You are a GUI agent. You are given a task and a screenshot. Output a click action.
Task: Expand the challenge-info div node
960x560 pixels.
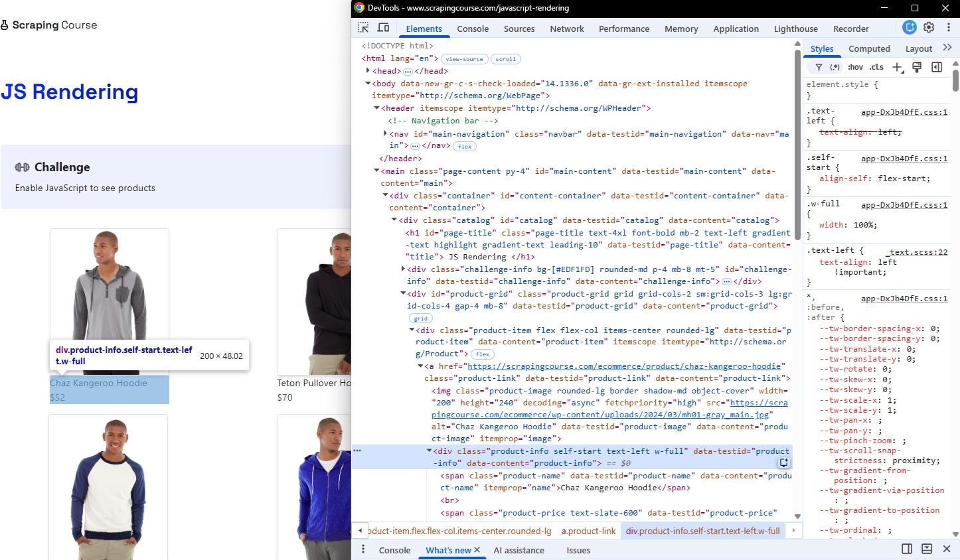403,269
